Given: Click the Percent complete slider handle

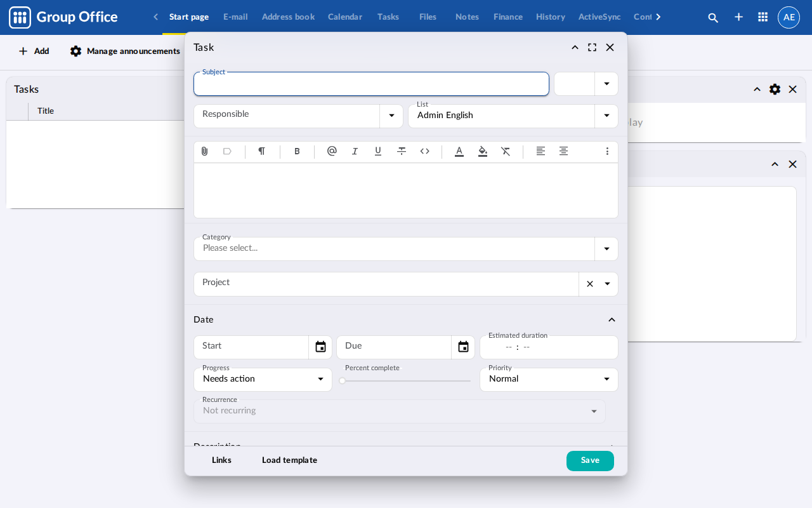Looking at the screenshot, I should point(343,381).
